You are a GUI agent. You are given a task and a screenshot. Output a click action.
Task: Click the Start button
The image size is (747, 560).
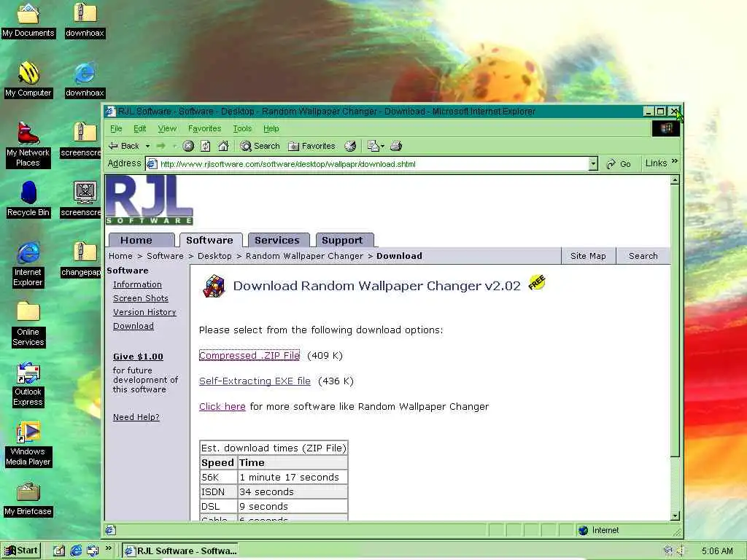(21, 551)
